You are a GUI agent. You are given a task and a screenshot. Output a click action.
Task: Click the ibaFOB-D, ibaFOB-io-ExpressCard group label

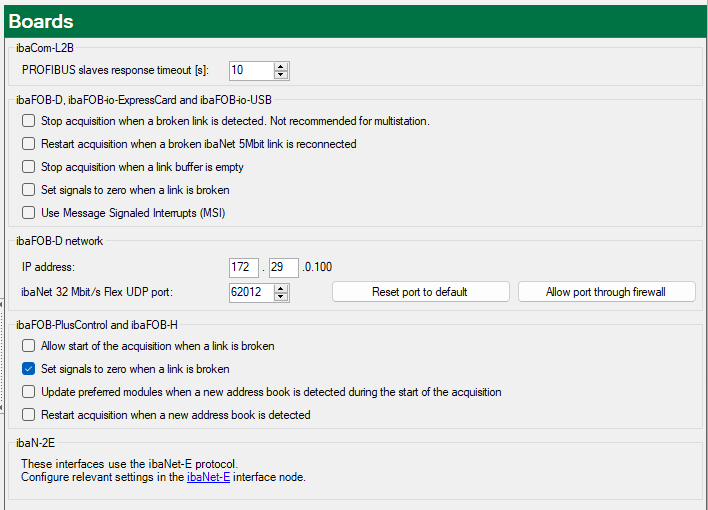[x=144, y=100]
